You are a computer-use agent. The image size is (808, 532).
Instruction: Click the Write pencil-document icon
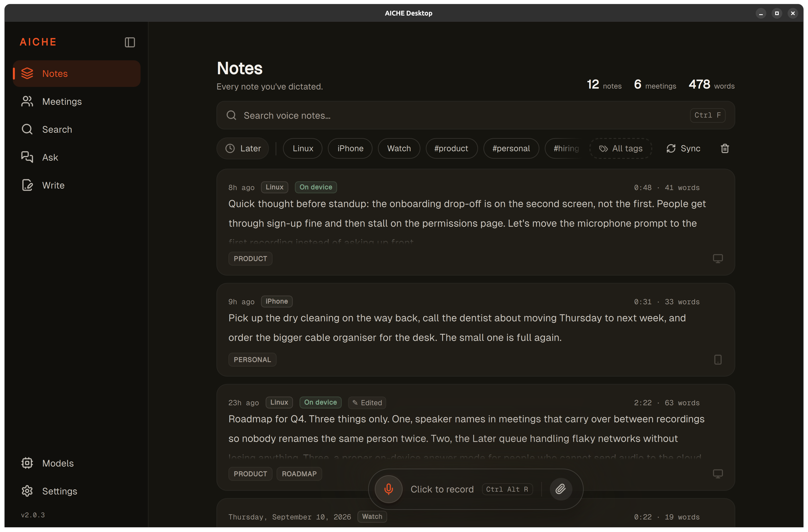(27, 185)
